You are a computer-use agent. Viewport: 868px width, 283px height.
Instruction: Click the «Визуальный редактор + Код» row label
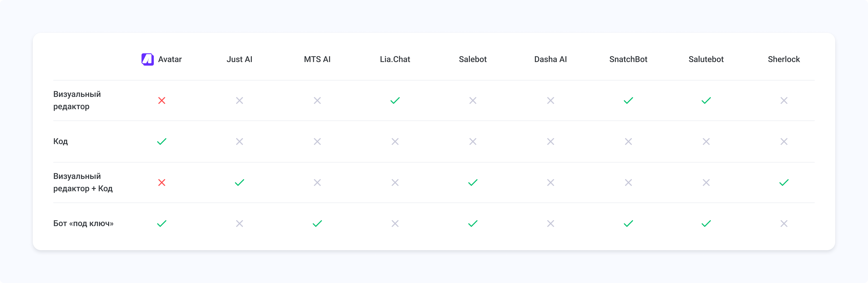coord(83,183)
